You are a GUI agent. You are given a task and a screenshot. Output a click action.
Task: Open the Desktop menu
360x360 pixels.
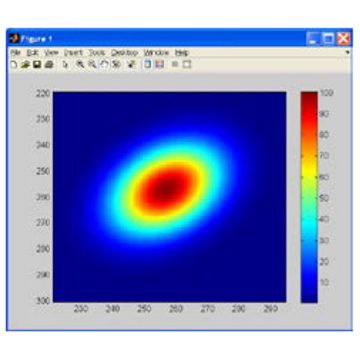pyautogui.click(x=124, y=53)
